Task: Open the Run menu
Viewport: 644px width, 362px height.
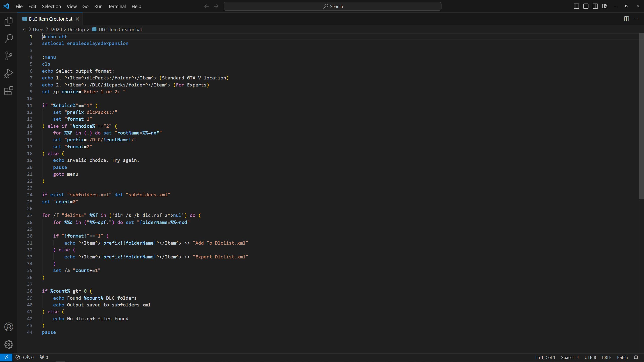Action: point(98,6)
